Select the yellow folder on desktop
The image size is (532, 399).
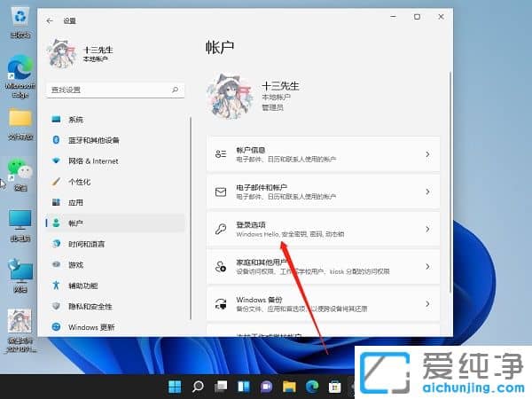coord(20,124)
